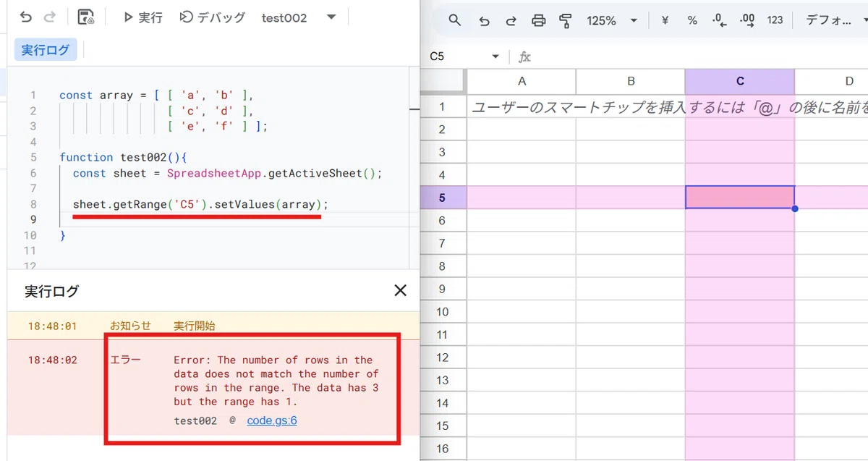Close the 実行ログ panel
868x461 pixels.
click(400, 290)
